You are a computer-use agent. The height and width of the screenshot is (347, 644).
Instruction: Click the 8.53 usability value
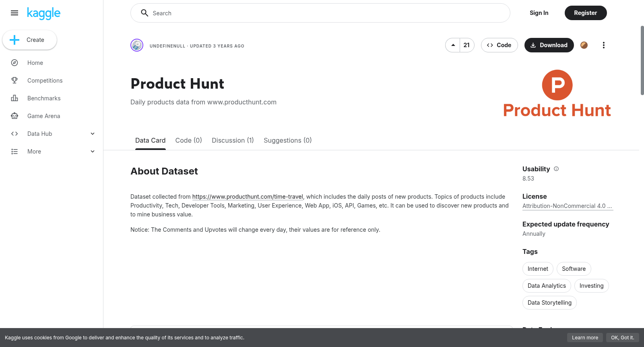coord(528,179)
